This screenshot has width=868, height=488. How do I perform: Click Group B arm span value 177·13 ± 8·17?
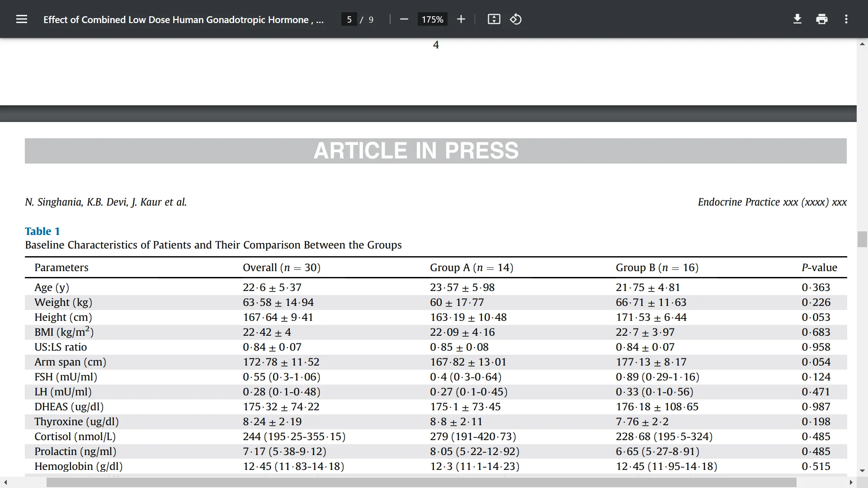coord(651,362)
